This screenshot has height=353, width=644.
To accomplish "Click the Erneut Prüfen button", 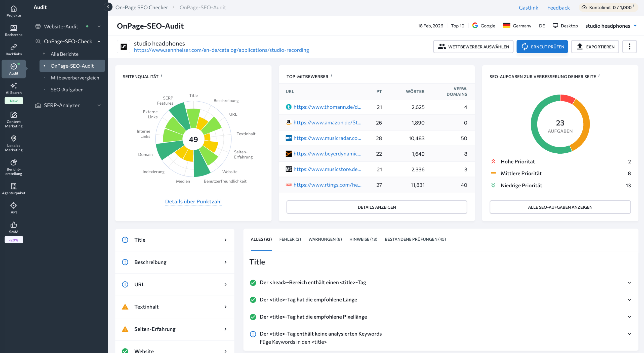I will point(542,47).
